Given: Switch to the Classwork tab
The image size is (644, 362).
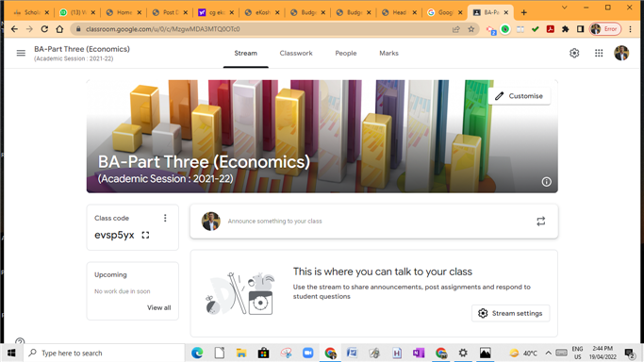Looking at the screenshot, I should coord(296,54).
